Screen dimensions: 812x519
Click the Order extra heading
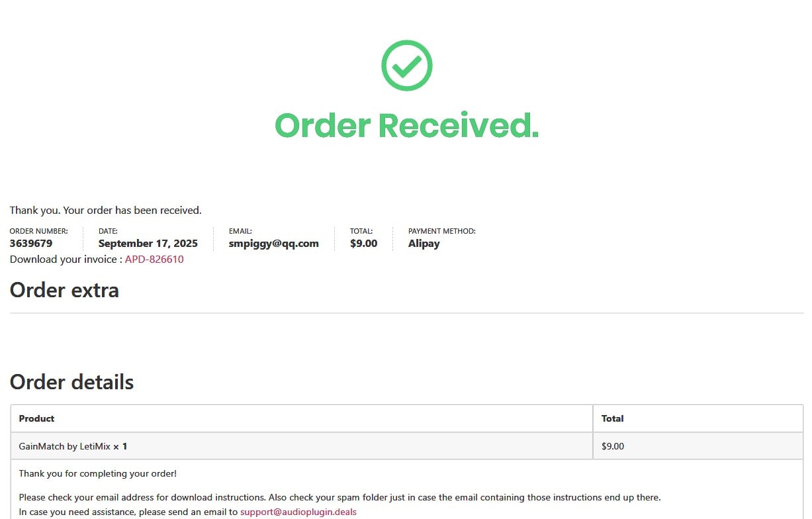pos(64,290)
